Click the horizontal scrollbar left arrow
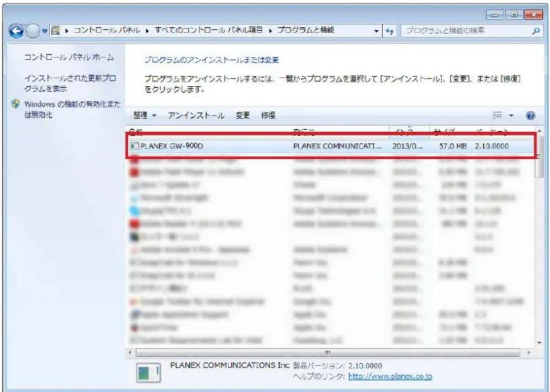This screenshot has height=392, width=550. [130, 352]
